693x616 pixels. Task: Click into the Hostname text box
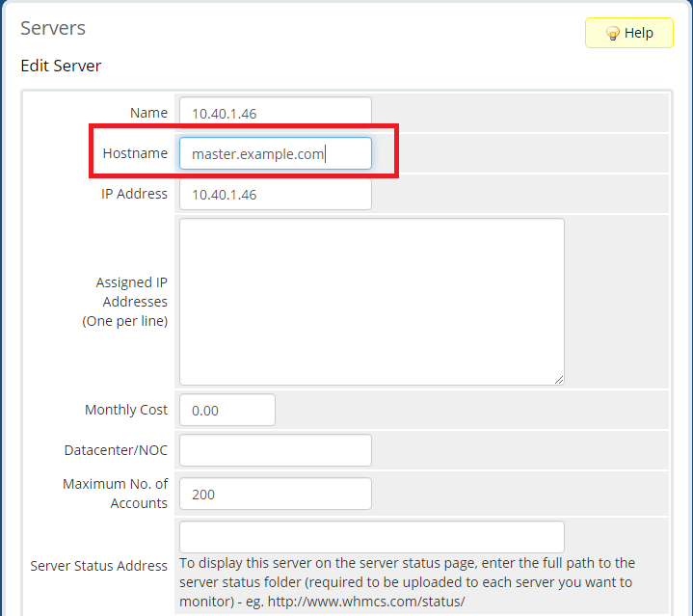point(275,153)
